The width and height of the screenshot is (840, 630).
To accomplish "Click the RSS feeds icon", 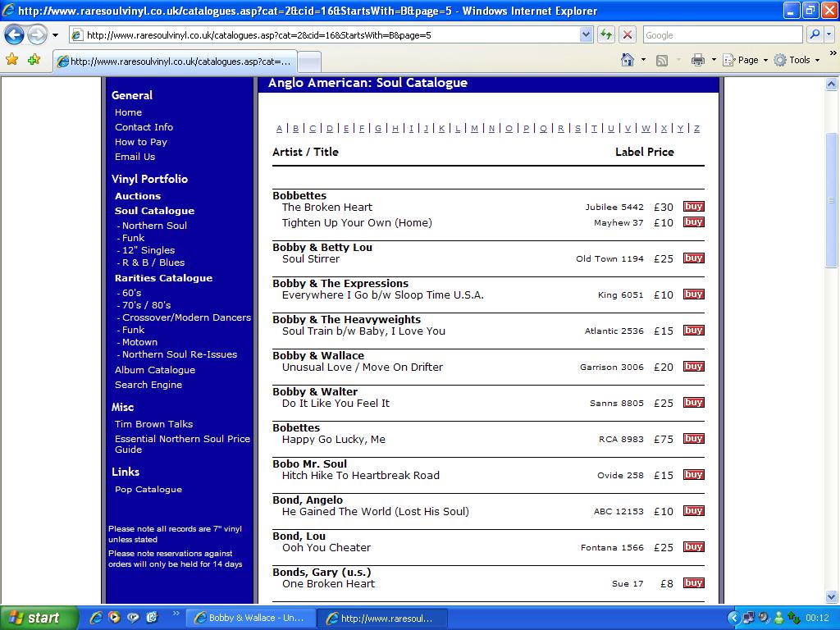I will 662,61.
